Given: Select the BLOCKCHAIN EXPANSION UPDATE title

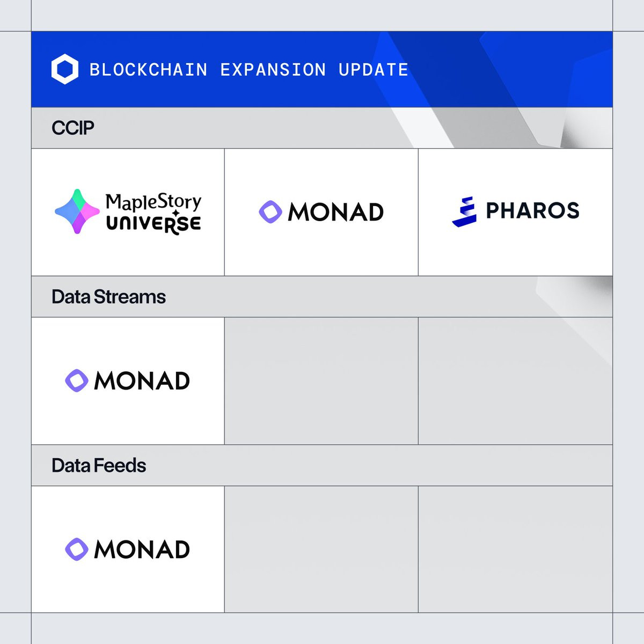Looking at the screenshot, I should click(x=249, y=70).
